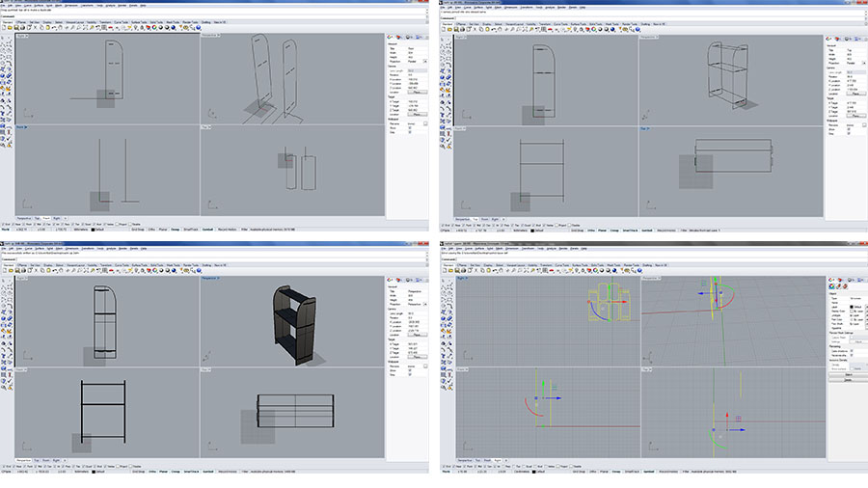Open Perspective viewport title menu in gumball window
Viewport: 868px width, 488px height.
click(x=650, y=278)
